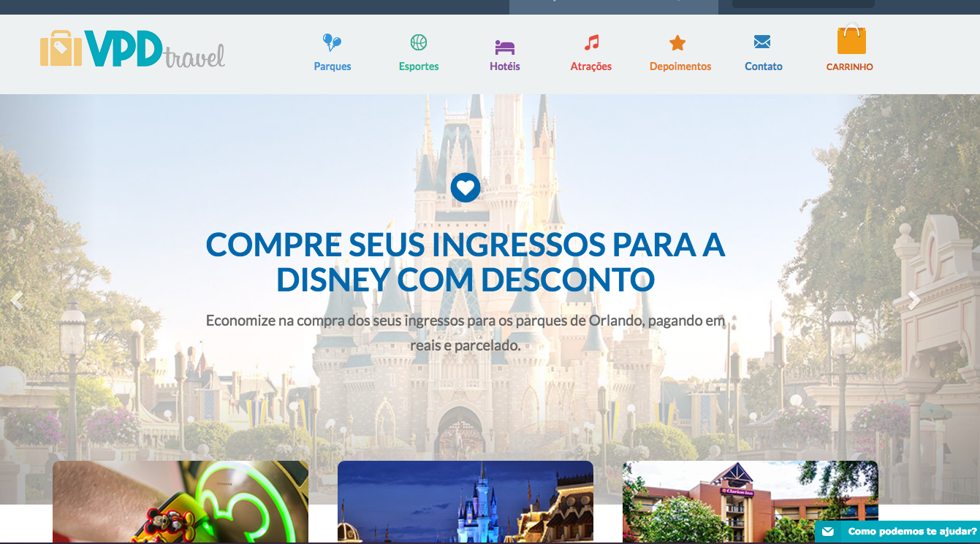Go to previous slide with left arrow
The image size is (980, 544).
(17, 300)
